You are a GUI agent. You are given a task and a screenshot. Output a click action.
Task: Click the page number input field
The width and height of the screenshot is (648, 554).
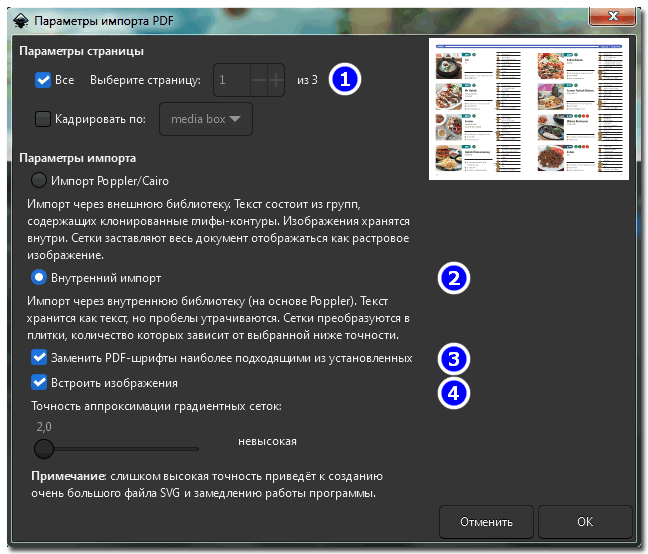click(230, 80)
